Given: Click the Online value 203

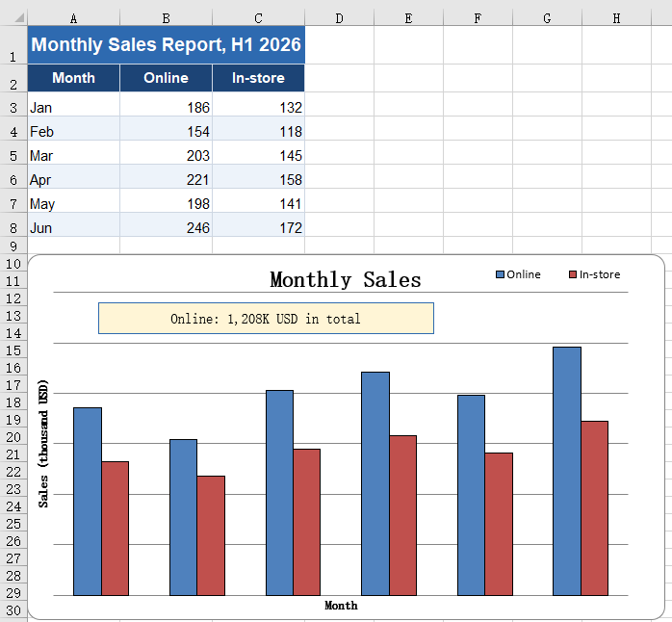Looking at the screenshot, I should [167, 152].
